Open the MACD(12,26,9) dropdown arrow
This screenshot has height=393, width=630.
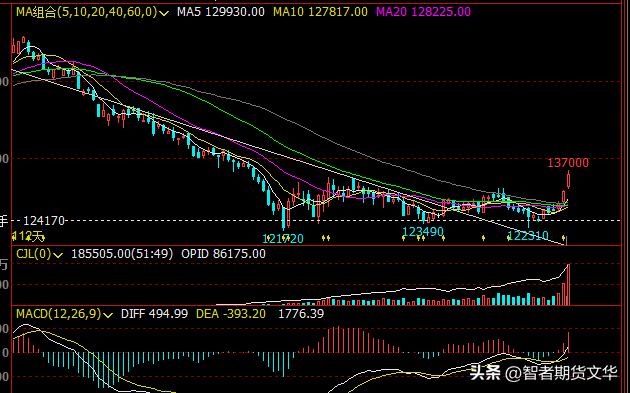[108, 315]
